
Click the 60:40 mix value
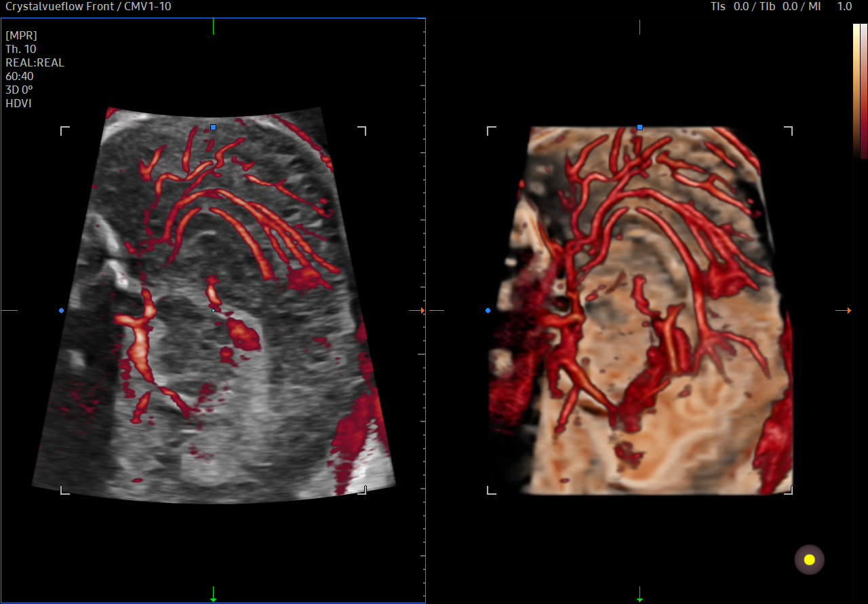point(20,76)
